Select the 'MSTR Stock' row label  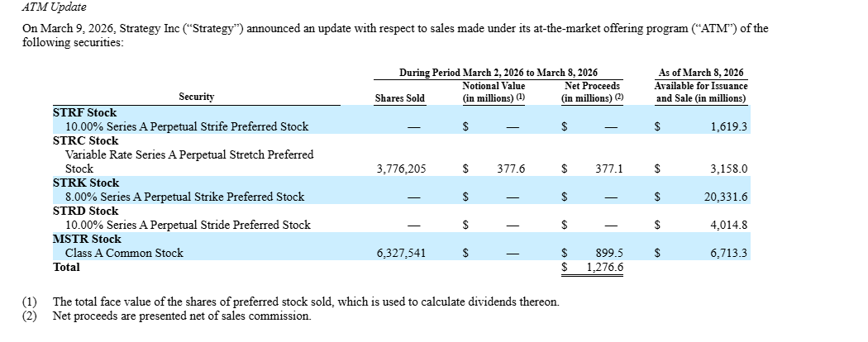(x=87, y=239)
